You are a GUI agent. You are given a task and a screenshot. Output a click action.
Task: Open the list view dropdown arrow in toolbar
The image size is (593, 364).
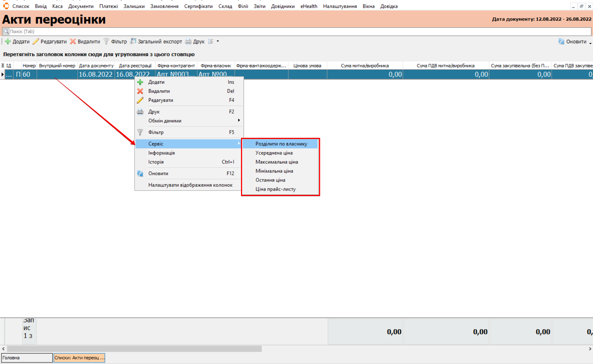218,41
